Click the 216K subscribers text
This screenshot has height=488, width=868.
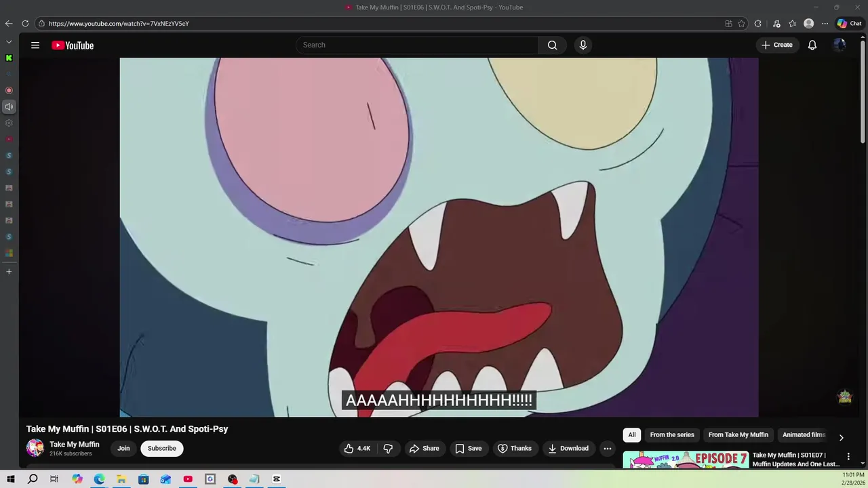point(71,454)
